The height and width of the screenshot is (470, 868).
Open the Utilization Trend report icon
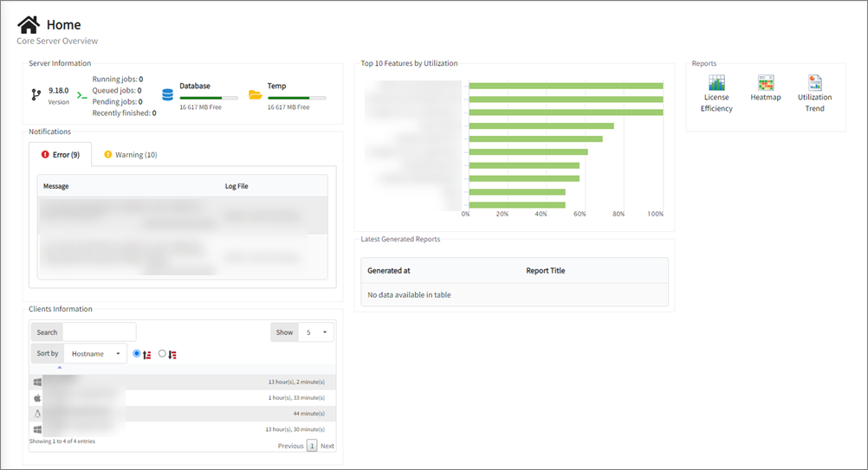814,84
